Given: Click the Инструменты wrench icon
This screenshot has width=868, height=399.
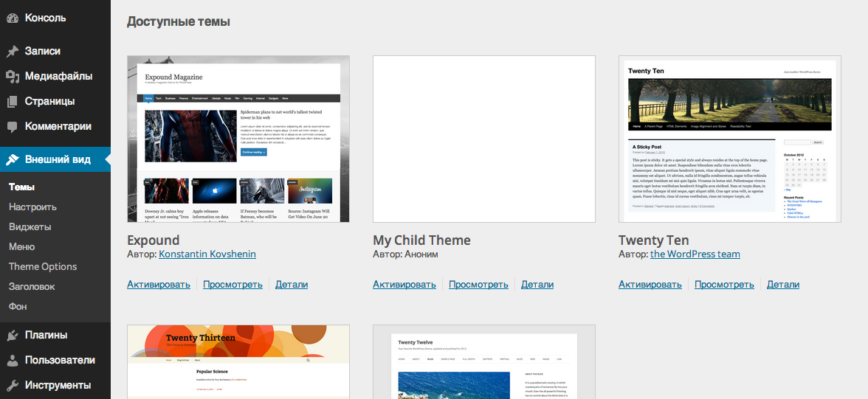Looking at the screenshot, I should [x=13, y=386].
